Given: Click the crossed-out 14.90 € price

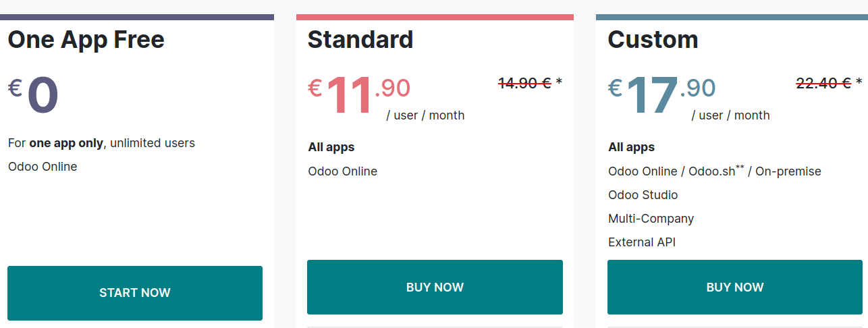Looking at the screenshot, I should (524, 83).
